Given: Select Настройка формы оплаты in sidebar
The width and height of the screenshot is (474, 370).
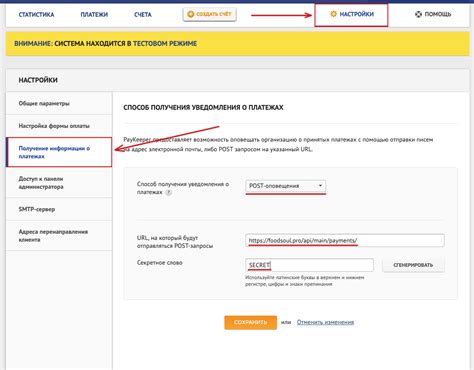Looking at the screenshot, I should click(x=59, y=126).
